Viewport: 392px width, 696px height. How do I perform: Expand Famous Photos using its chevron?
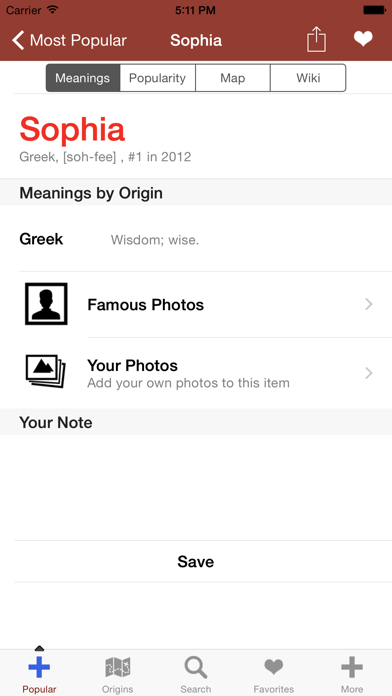click(x=368, y=304)
